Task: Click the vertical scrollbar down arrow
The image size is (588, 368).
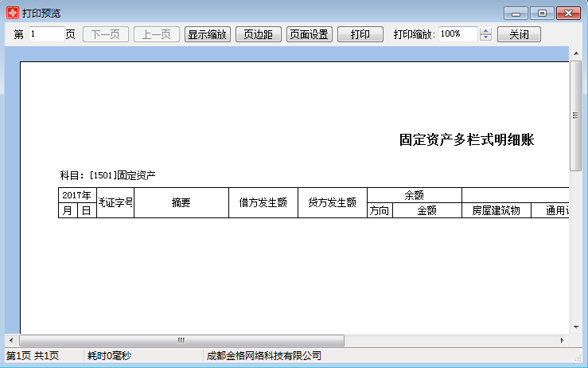Action: (x=575, y=327)
